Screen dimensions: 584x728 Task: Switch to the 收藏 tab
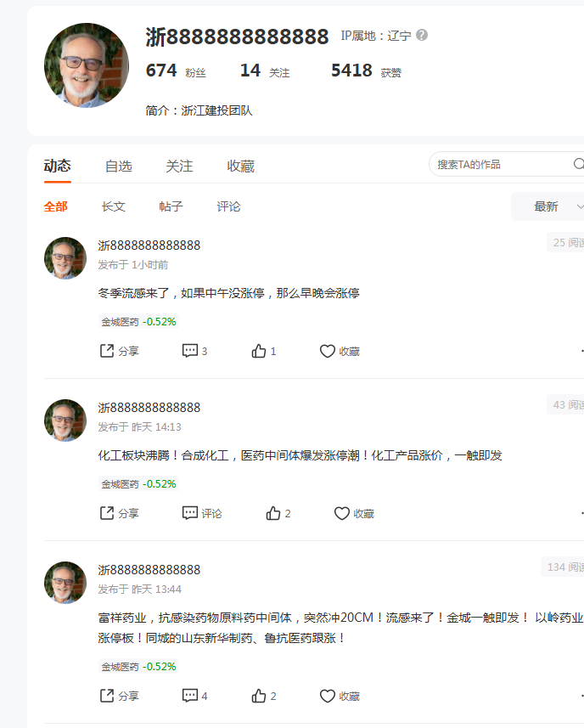pos(241,166)
